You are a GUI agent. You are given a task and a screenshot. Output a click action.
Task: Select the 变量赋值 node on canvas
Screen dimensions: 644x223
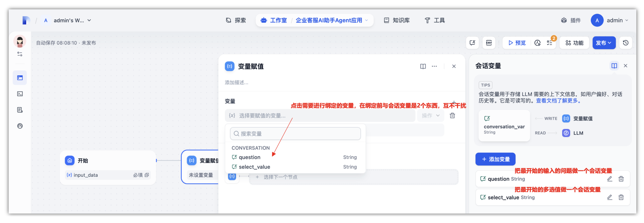pyautogui.click(x=200, y=167)
